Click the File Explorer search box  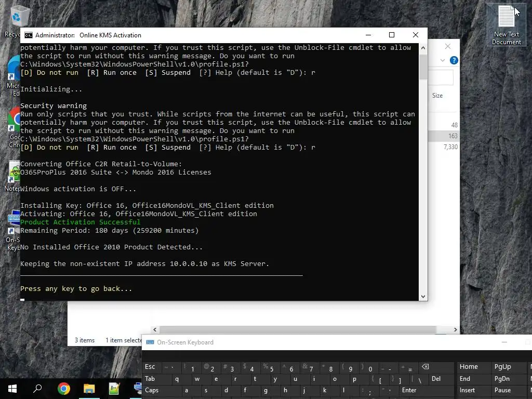pos(441,78)
